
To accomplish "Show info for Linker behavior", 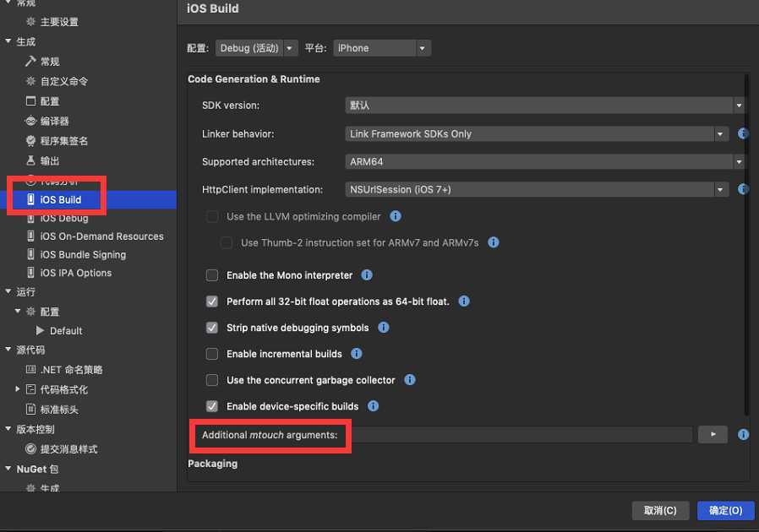I will [x=743, y=133].
